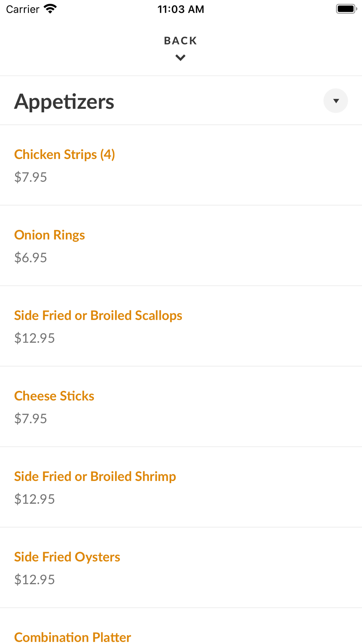Select Chicken Strips (4) item
Screen dimensions: 362x644
click(x=64, y=155)
